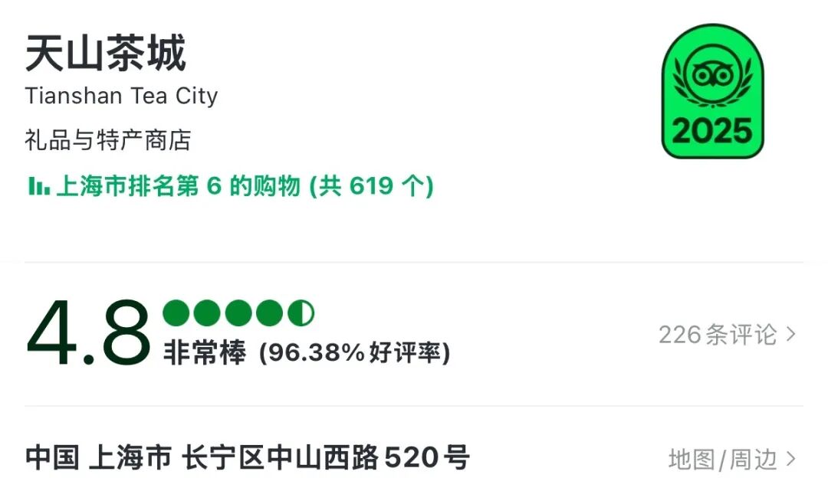This screenshot has height=504, width=828.
Task: Tap the chevron next to 226条评论
Action: click(x=791, y=334)
